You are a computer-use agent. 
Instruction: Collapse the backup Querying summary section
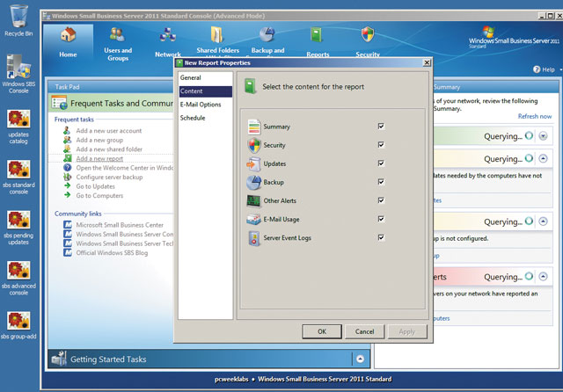[544, 221]
